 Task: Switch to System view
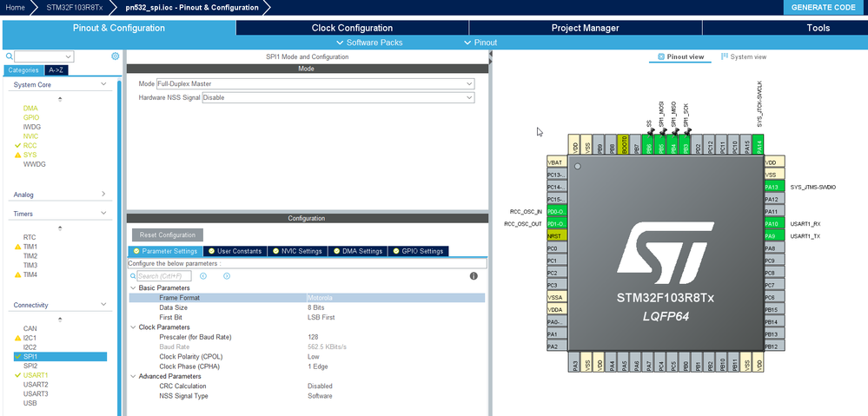tap(744, 57)
